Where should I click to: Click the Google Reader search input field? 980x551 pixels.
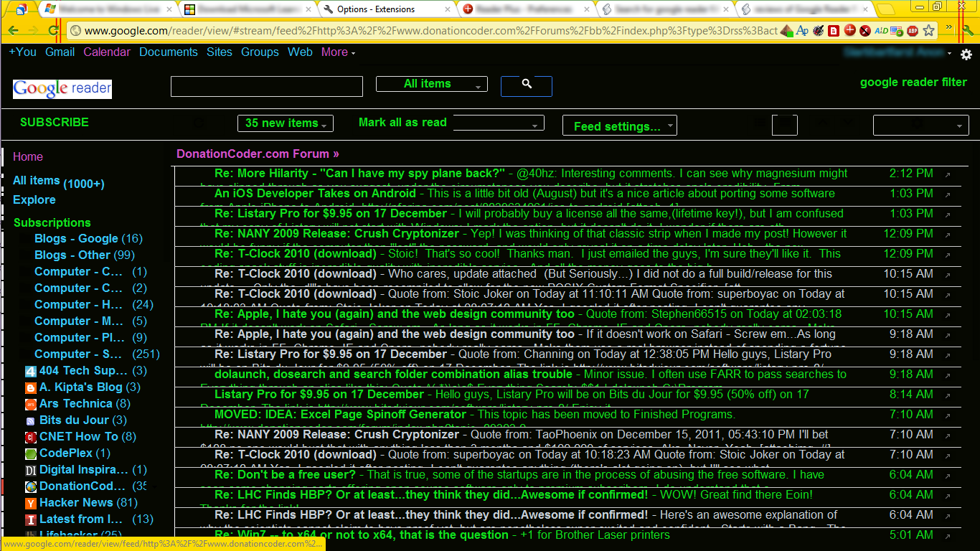pyautogui.click(x=267, y=86)
